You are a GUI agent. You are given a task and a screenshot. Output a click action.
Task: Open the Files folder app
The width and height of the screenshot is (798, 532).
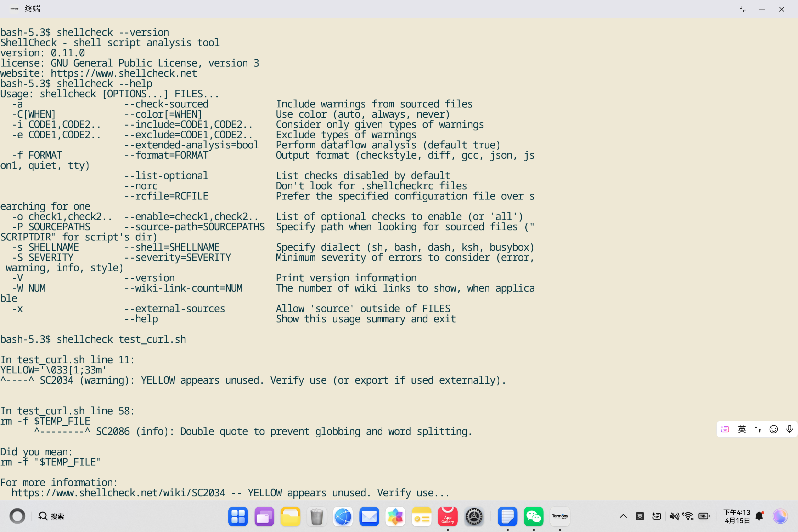pos(290,516)
